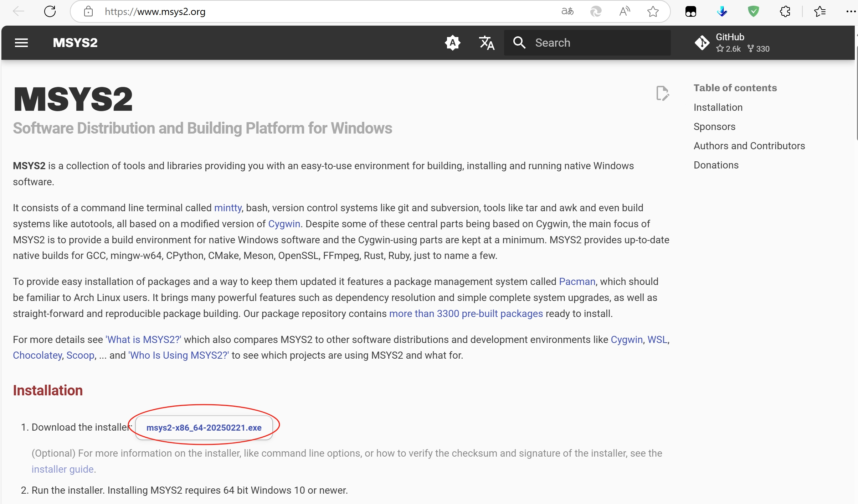Viewport: 858px width, 504px height.
Task: Open the hamburger navigation menu
Action: [x=21, y=42]
